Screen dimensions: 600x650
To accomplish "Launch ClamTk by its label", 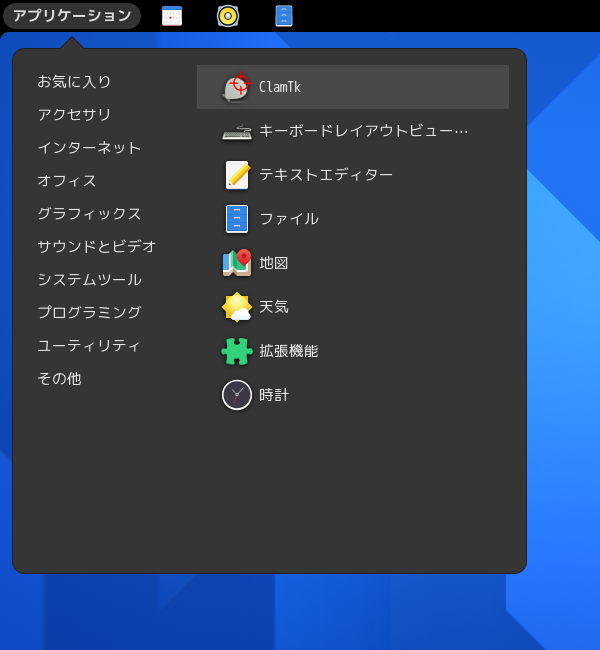I will tap(280, 87).
